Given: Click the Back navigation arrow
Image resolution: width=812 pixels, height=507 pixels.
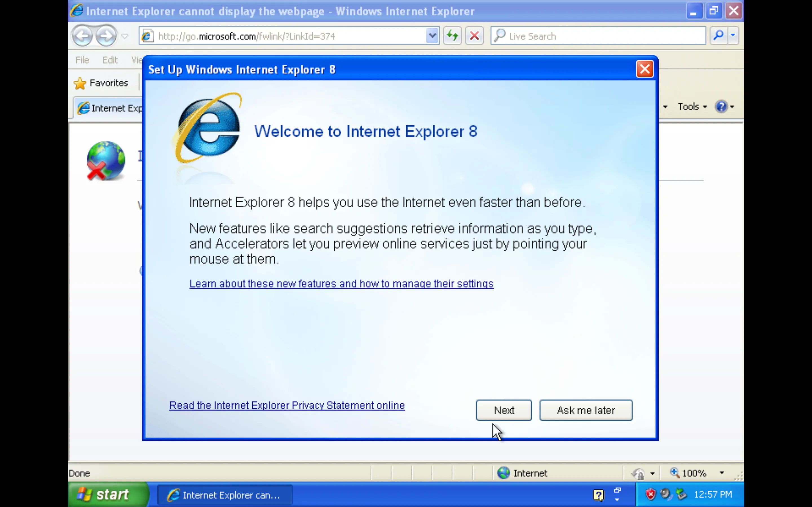Looking at the screenshot, I should pyautogui.click(x=83, y=35).
